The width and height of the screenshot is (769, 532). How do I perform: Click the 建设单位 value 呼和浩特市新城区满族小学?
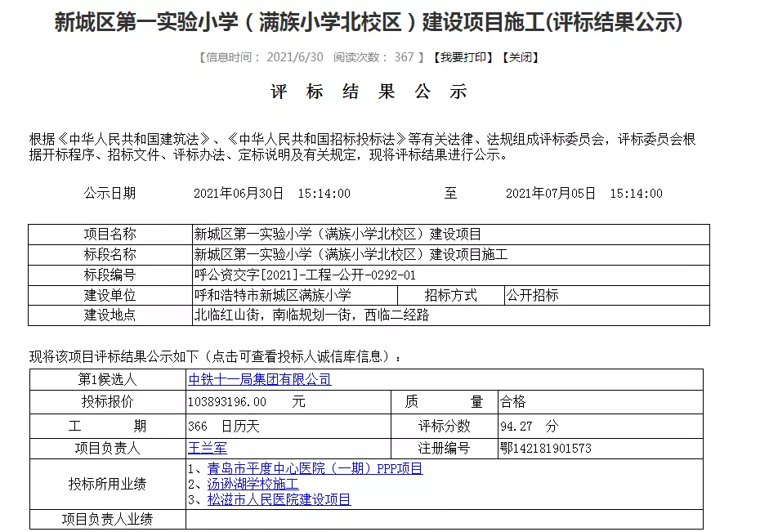tap(272, 295)
